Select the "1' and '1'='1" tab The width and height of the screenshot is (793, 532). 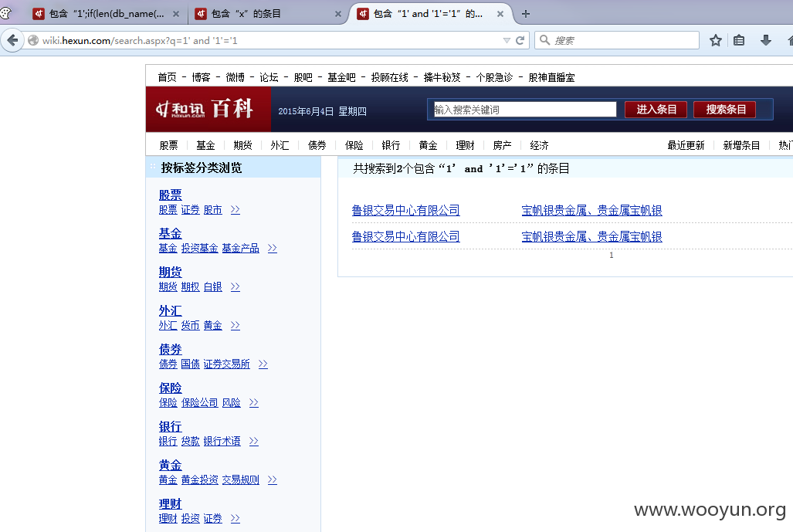coord(430,14)
